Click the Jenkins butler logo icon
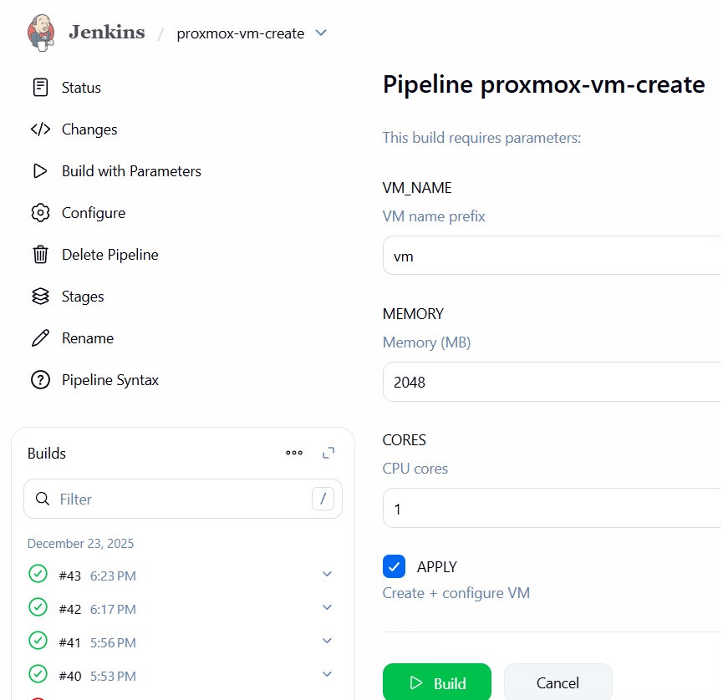 click(x=40, y=33)
